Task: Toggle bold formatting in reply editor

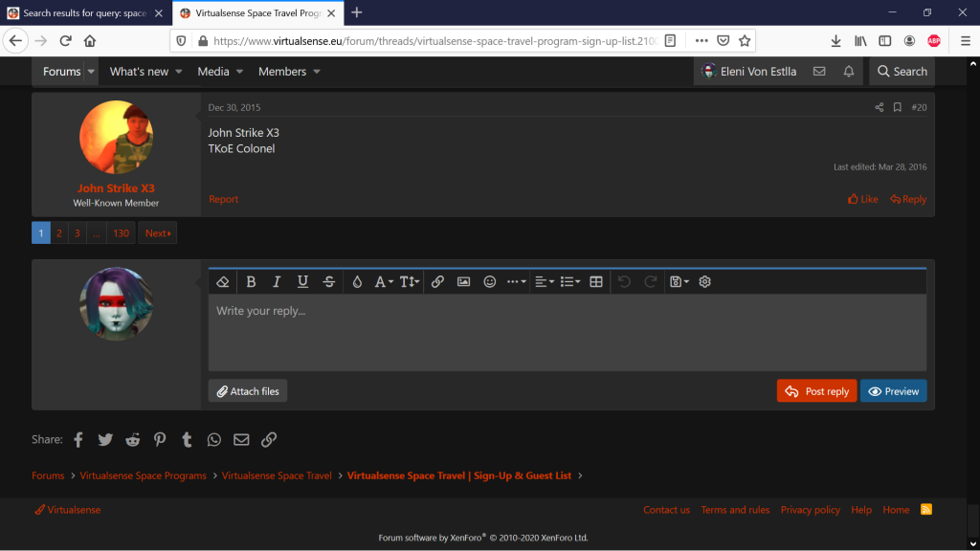Action: [251, 282]
